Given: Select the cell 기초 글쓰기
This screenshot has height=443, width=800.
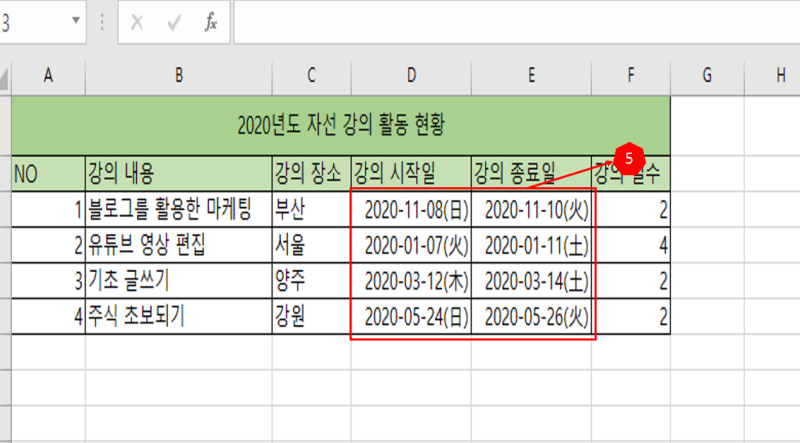Looking at the screenshot, I should click(x=179, y=281).
